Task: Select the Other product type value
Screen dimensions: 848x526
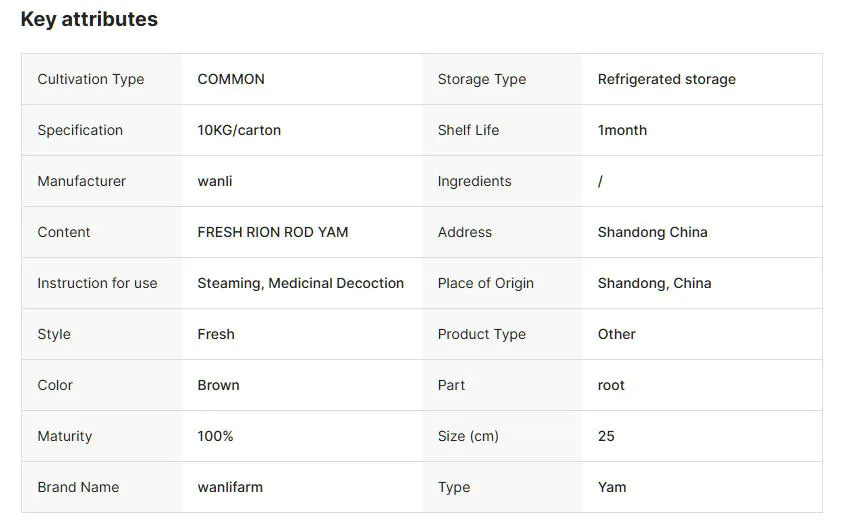Action: pyautogui.click(x=616, y=334)
